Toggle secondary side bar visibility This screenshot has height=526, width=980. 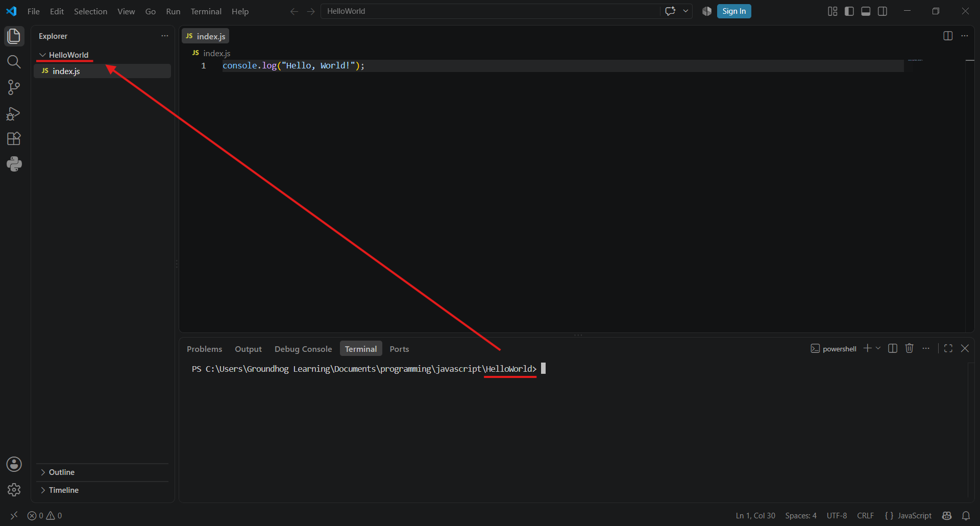click(x=883, y=11)
